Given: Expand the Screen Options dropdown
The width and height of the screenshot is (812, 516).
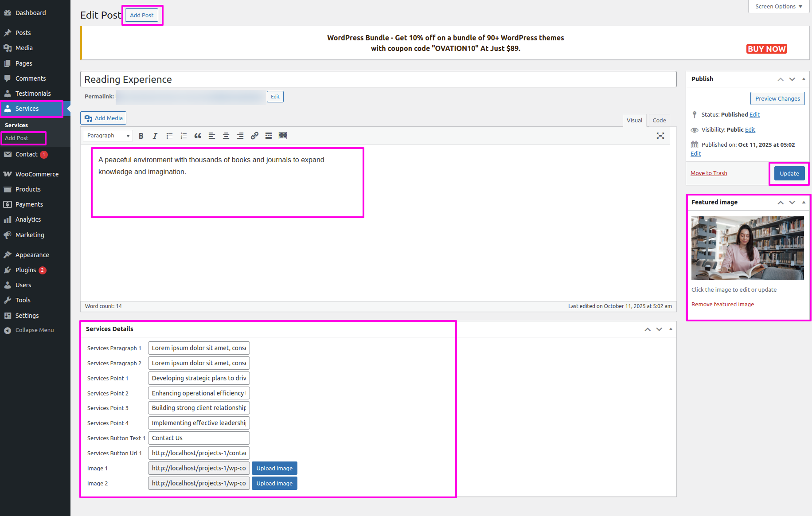Looking at the screenshot, I should (x=779, y=7).
